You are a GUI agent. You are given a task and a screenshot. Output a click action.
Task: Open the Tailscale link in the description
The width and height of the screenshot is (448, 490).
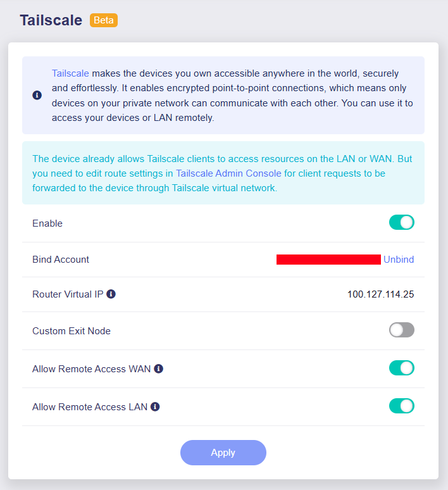coord(70,73)
